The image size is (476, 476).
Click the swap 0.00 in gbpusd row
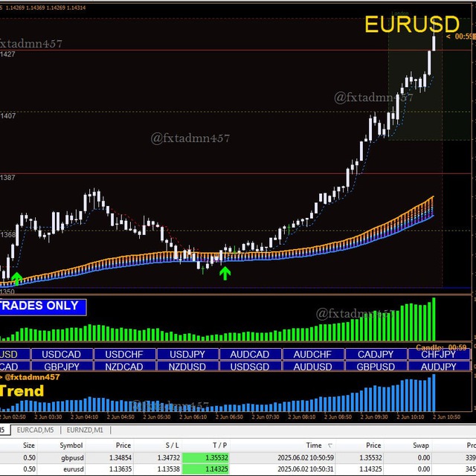coord(423,458)
